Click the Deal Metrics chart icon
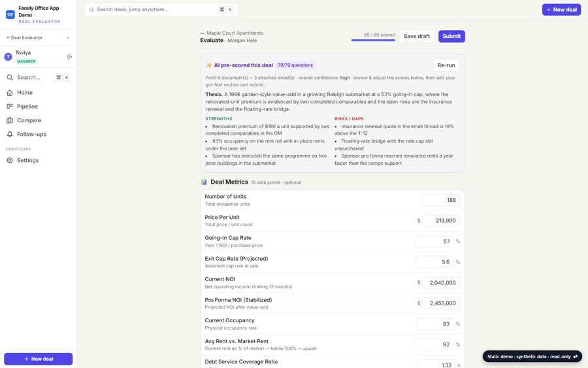The height and width of the screenshot is (368, 588). [204, 182]
